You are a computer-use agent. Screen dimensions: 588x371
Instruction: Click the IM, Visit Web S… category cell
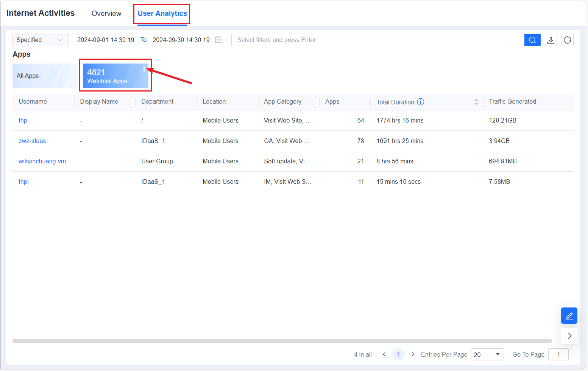point(287,182)
